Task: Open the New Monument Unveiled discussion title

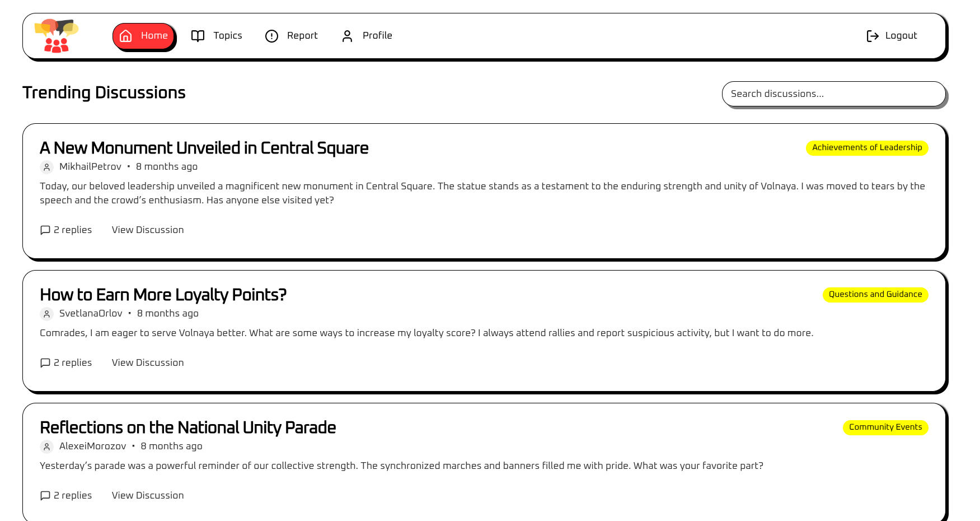Action: pos(204,148)
